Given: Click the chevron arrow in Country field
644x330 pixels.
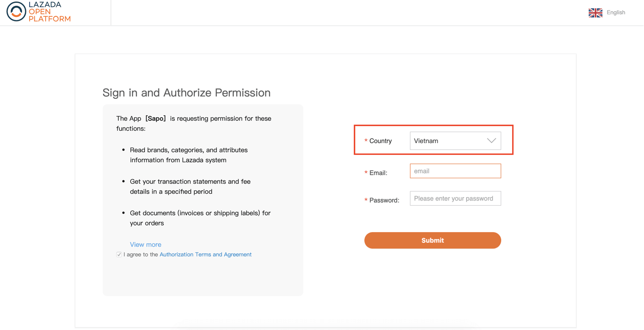Looking at the screenshot, I should tap(491, 141).
